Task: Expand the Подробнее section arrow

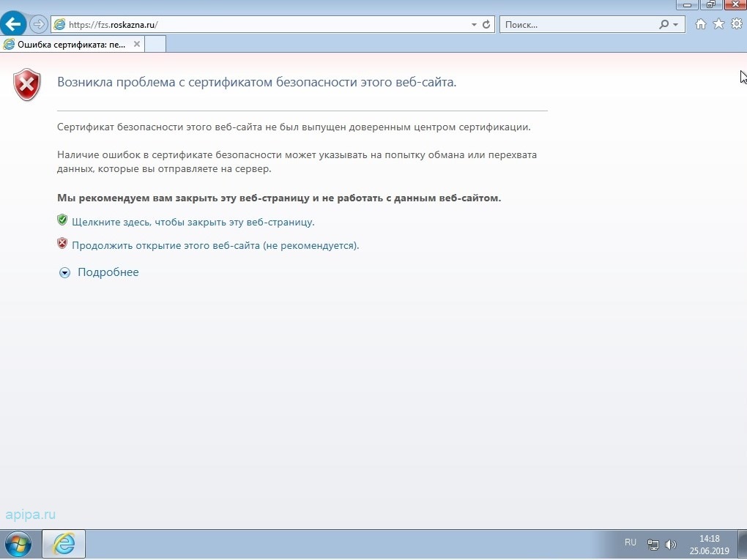Action: pyautogui.click(x=64, y=272)
